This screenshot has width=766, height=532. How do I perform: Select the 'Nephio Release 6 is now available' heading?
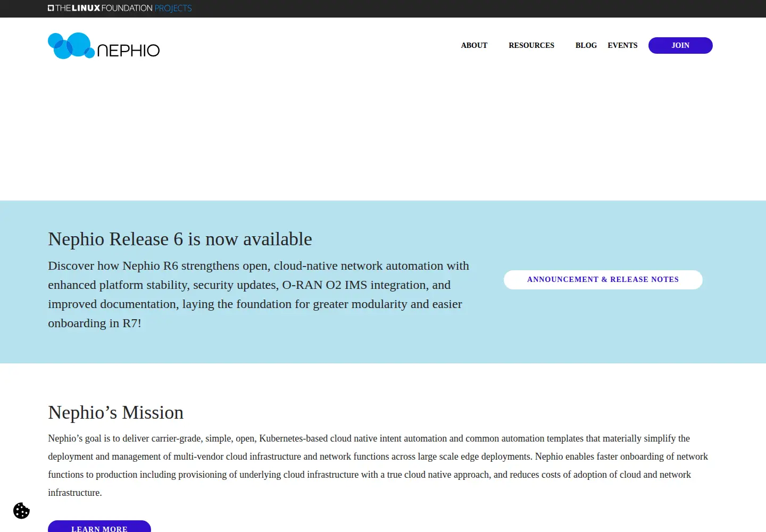(x=180, y=239)
